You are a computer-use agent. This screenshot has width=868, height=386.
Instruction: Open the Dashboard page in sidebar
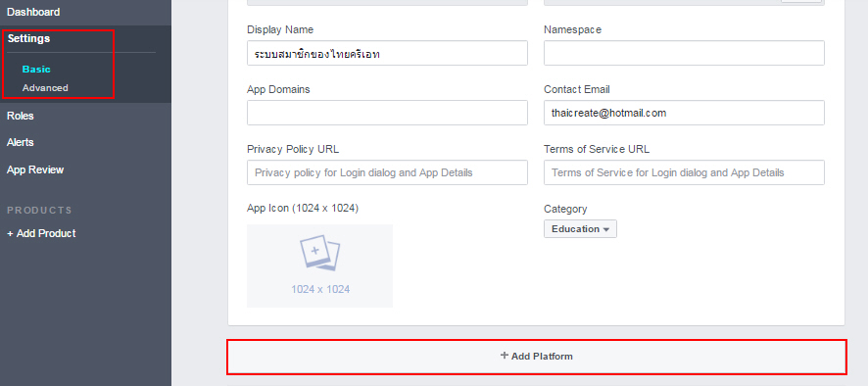point(33,12)
